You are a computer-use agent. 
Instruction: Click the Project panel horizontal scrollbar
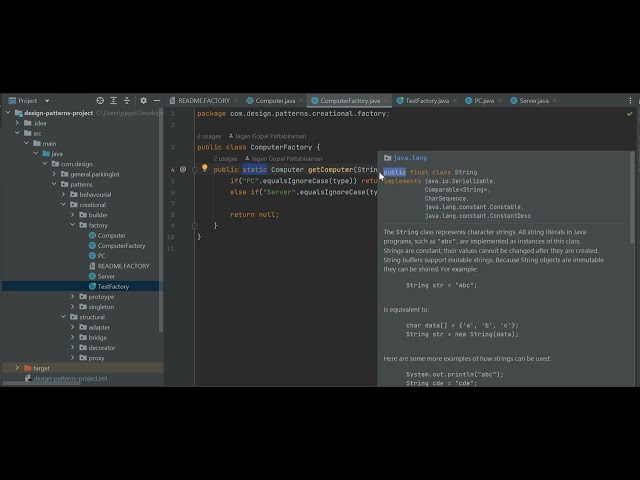point(41,384)
